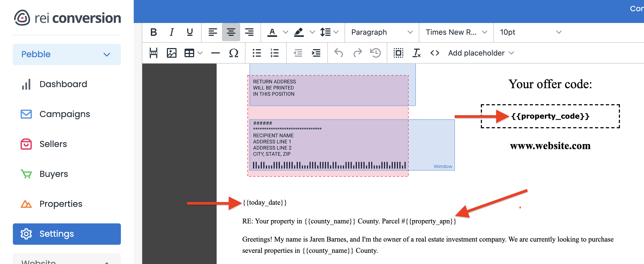Open text color picker dropdown
Image resolution: width=644 pixels, height=264 pixels.
coord(286,32)
